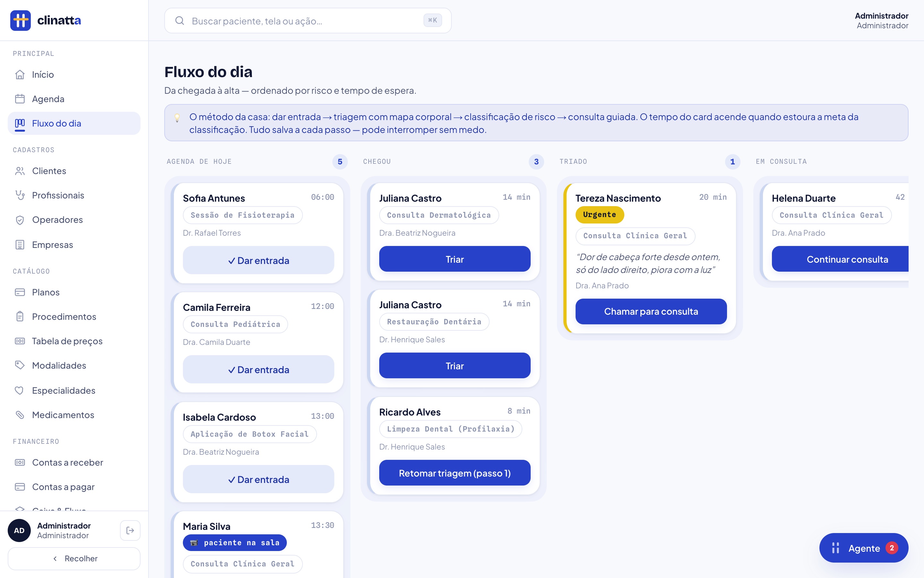Continue Helena Duarte's consultation
The image size is (924, 578).
(840, 259)
